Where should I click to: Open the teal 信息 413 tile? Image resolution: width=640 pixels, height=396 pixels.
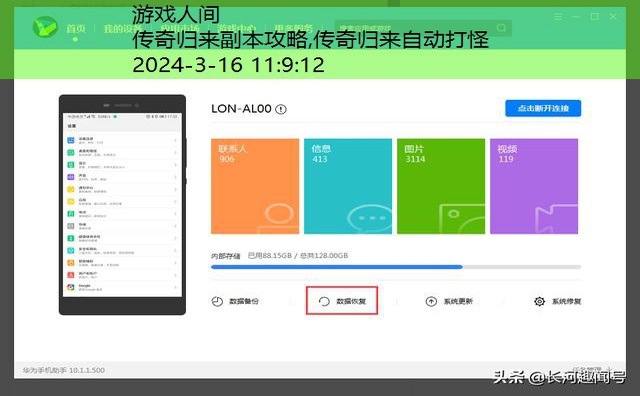pos(348,186)
